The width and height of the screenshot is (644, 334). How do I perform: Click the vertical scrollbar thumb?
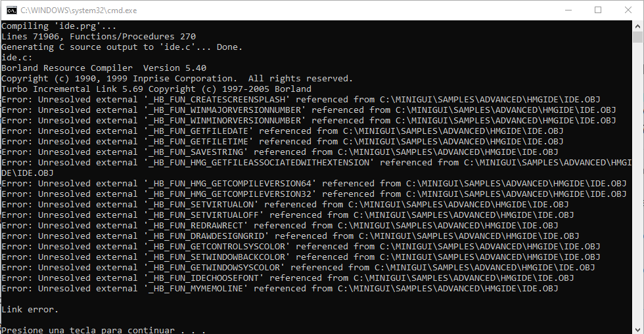pyautogui.click(x=637, y=37)
